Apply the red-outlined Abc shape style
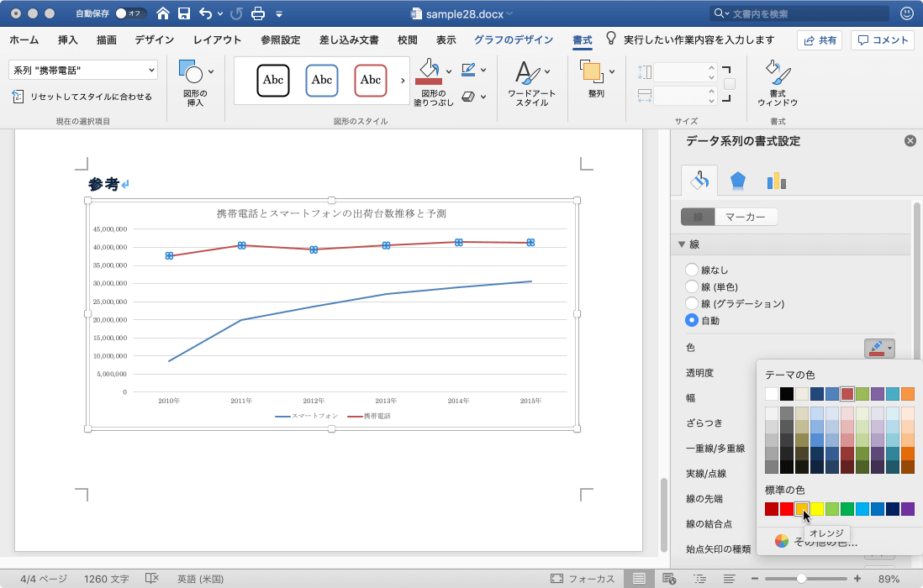This screenshot has height=588, width=923. (x=371, y=81)
